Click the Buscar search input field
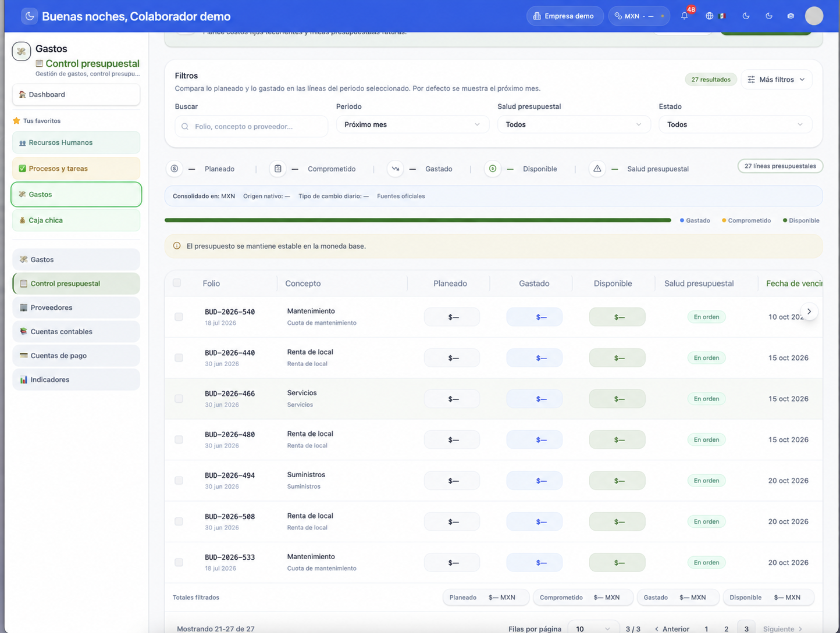The image size is (840, 633). coord(251,126)
